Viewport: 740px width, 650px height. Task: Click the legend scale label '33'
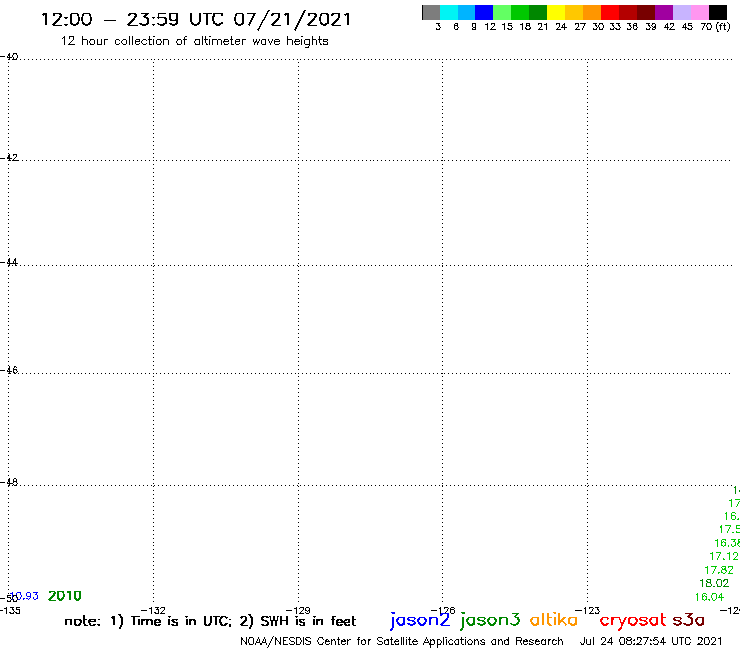tap(615, 27)
